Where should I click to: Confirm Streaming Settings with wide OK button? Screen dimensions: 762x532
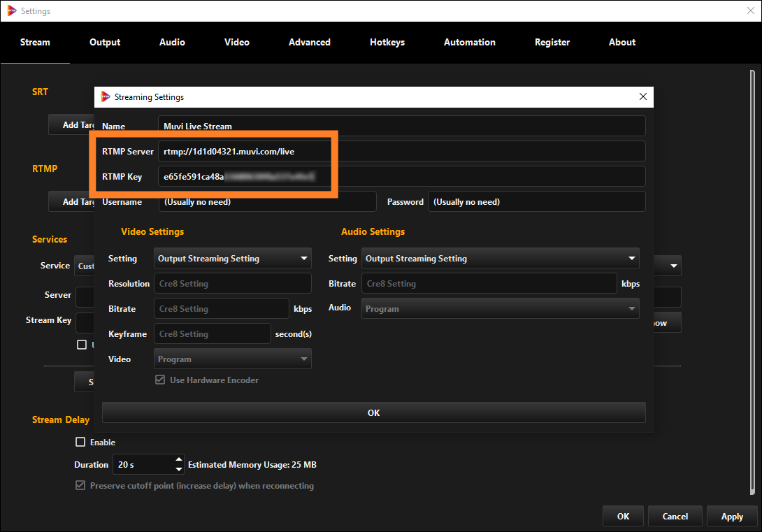374,412
